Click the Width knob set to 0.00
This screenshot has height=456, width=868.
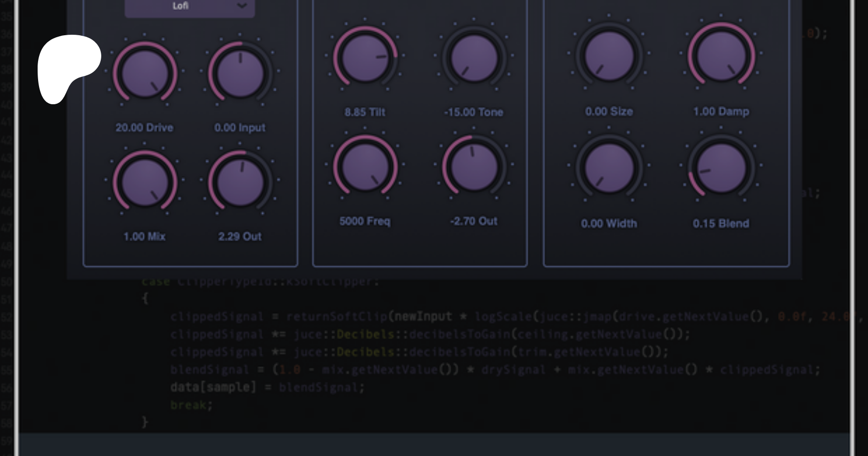point(609,168)
